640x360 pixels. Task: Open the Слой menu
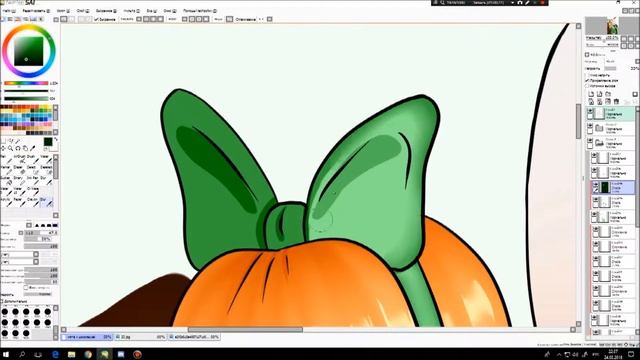(x=83, y=11)
